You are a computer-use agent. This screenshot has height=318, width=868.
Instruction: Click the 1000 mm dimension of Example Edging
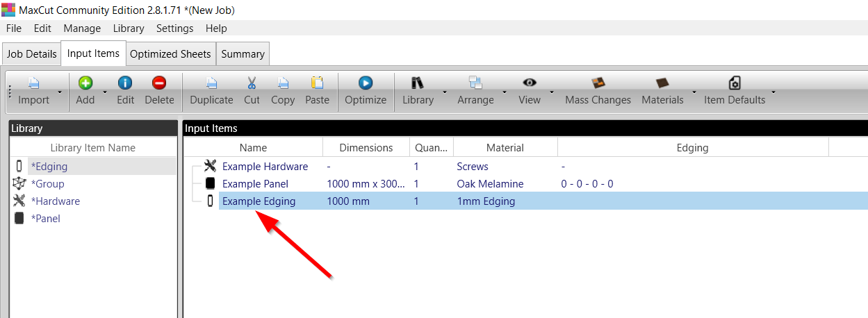click(348, 201)
